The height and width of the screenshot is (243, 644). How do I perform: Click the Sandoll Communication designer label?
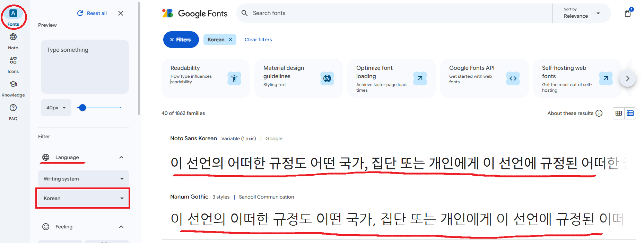click(266, 197)
